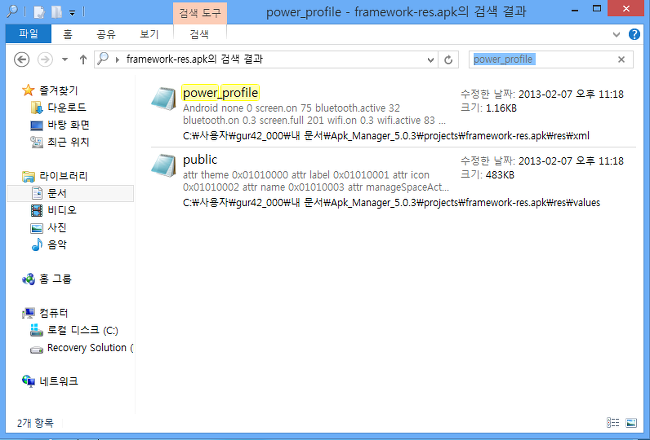This screenshot has height=440, width=650.
Task: Click the power_profile file notepad icon
Action: (163, 99)
